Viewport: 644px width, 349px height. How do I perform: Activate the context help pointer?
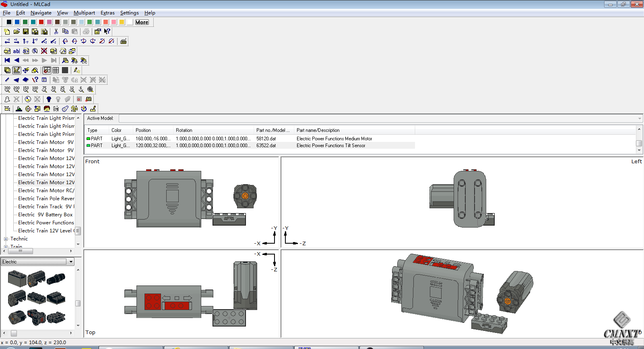coord(107,31)
